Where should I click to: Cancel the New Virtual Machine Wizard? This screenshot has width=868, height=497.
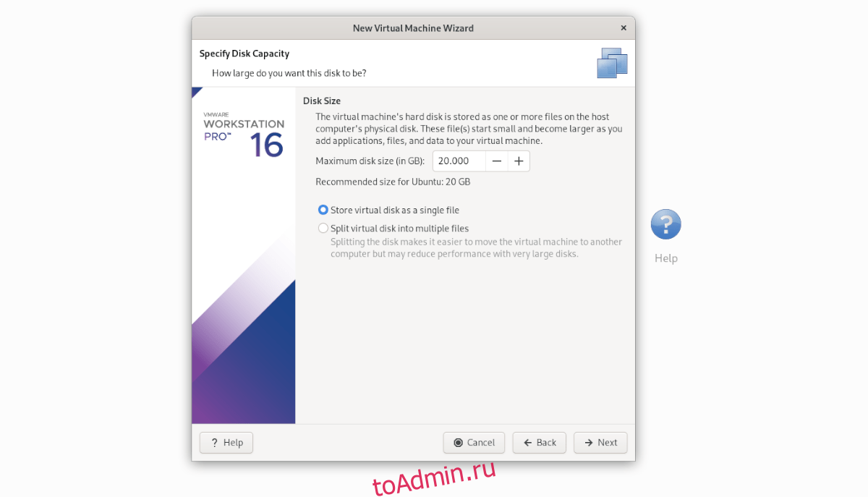coord(474,443)
